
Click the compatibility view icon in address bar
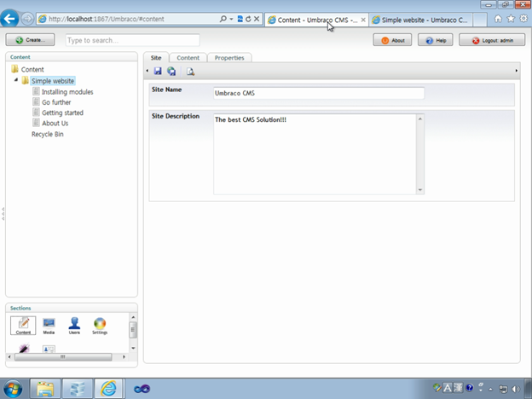click(240, 19)
